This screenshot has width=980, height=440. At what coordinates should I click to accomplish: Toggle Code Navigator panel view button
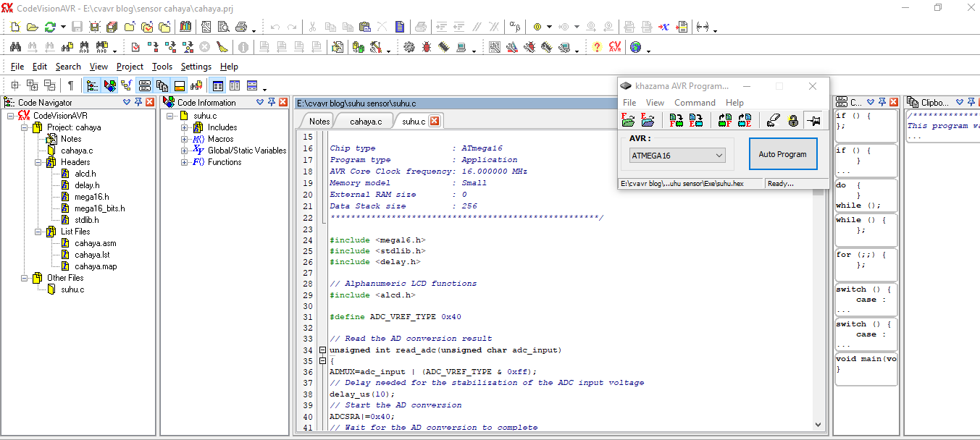point(93,85)
